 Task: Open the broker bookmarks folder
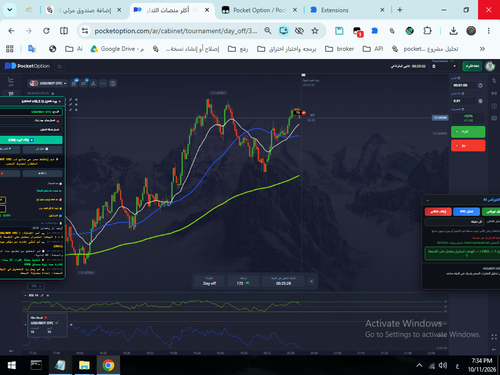coord(339,49)
